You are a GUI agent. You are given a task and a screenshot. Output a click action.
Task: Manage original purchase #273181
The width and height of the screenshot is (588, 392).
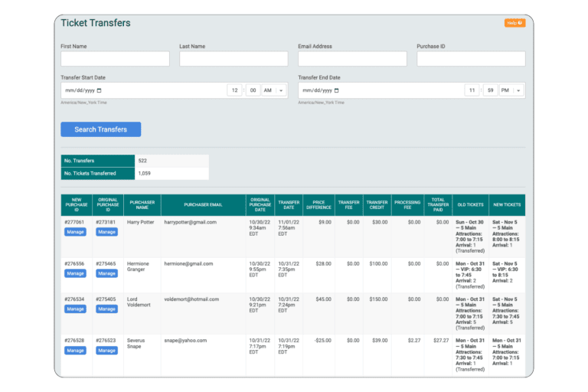(x=106, y=232)
